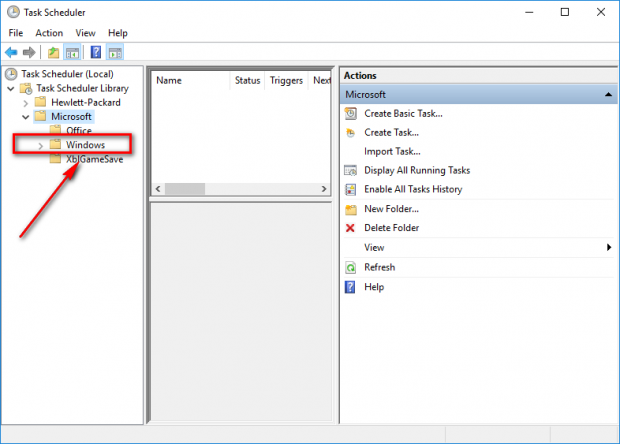Click the blue Help toolbar icon

[x=96, y=52]
